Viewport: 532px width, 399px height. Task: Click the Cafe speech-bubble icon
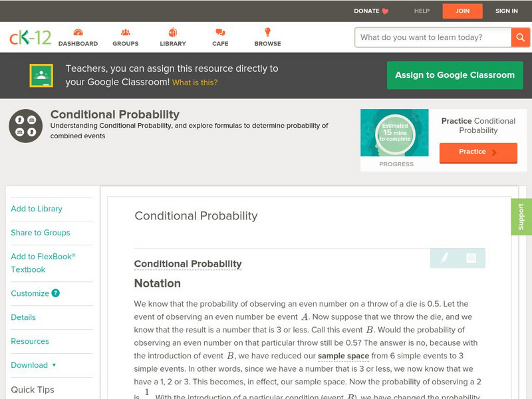click(x=218, y=31)
